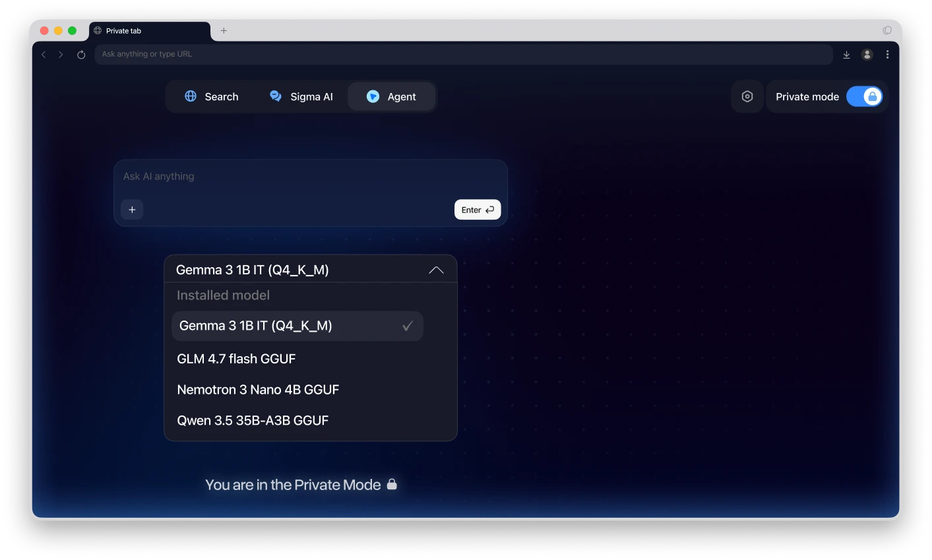Open a new tab with the plus icon
932x560 pixels.
(224, 30)
